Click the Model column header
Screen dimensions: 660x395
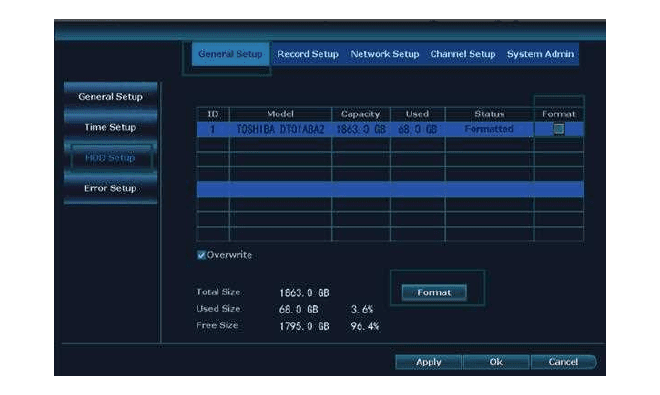(x=280, y=114)
